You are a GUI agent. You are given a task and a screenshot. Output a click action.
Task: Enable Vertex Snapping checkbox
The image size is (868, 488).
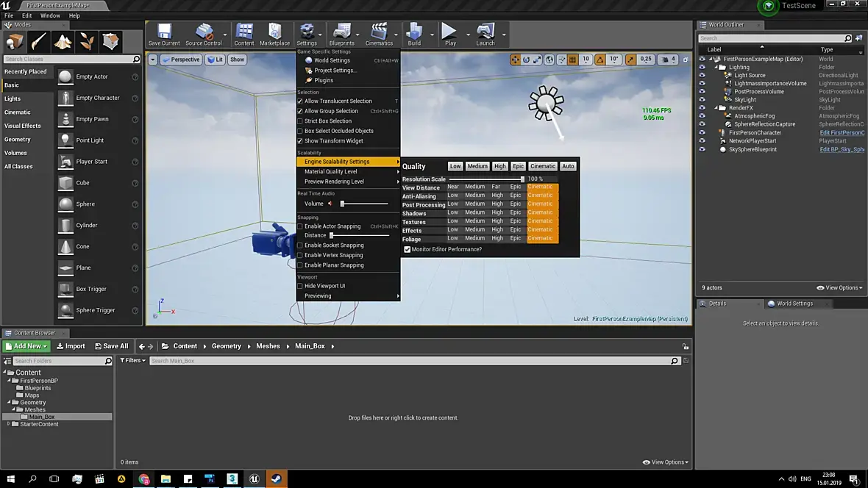click(x=300, y=255)
